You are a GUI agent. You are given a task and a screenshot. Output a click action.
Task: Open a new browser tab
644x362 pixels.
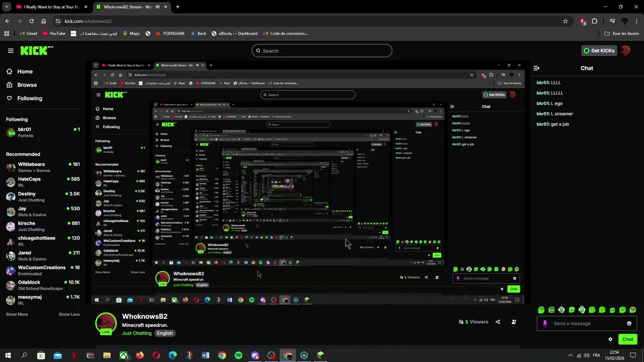point(178,7)
